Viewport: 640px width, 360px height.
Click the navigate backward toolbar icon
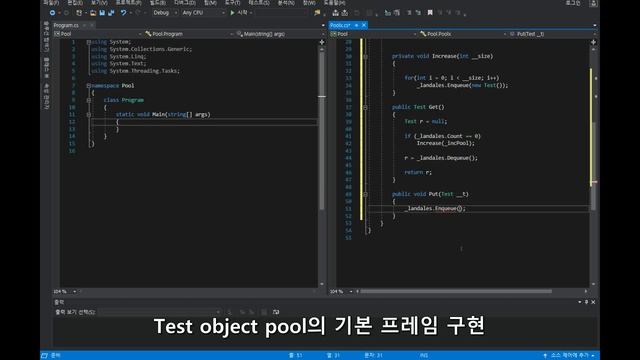tap(53, 13)
